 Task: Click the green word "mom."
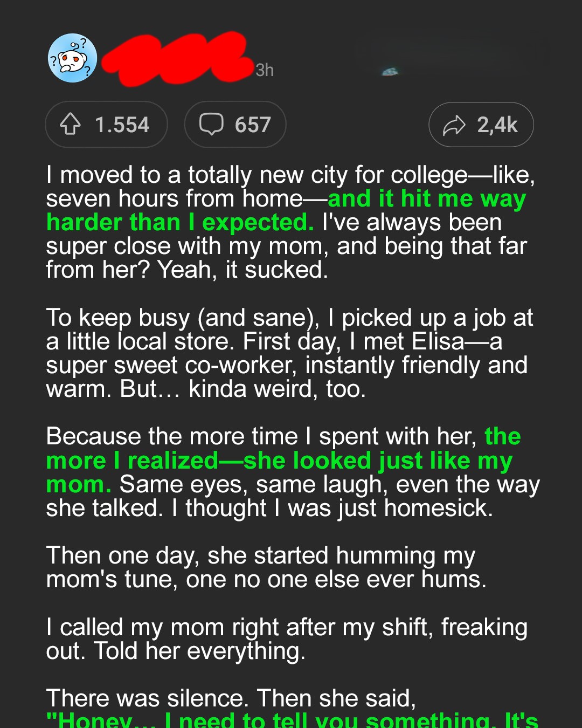79,485
